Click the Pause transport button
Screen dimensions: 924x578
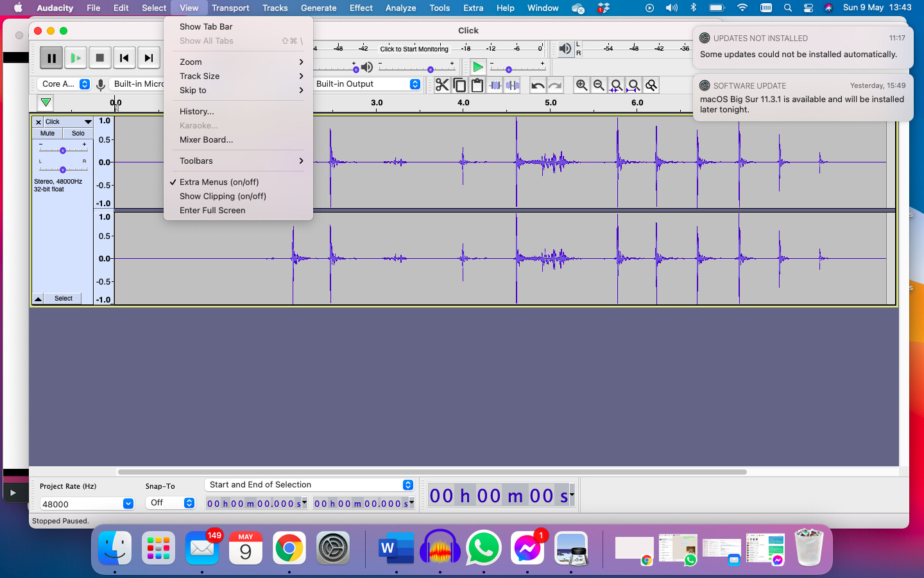click(51, 58)
